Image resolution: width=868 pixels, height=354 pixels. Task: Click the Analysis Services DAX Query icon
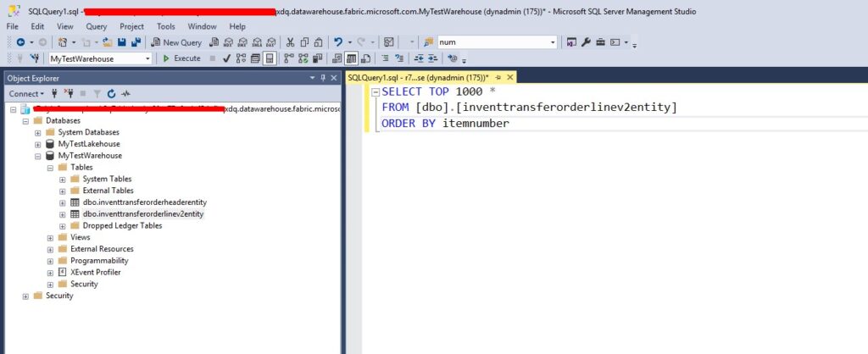click(x=270, y=42)
